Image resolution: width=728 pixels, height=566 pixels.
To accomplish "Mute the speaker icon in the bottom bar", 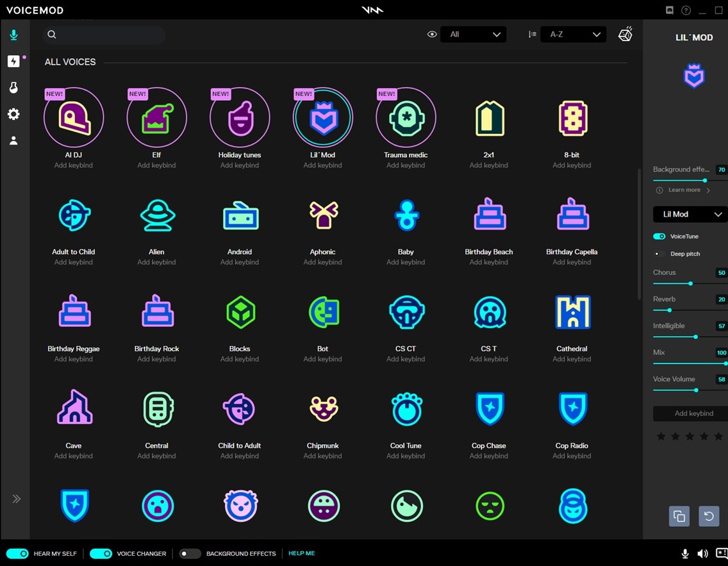I will tap(702, 553).
